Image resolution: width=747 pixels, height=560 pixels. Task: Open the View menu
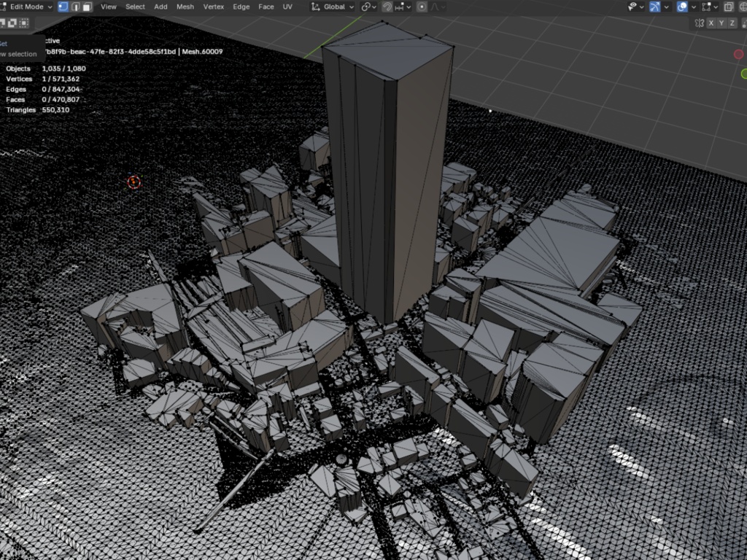109,7
